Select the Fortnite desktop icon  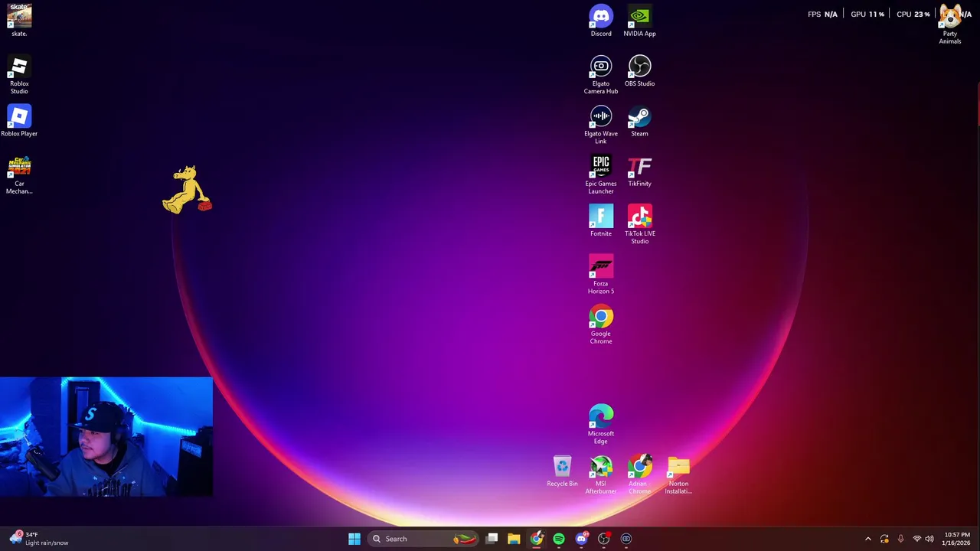point(601,221)
